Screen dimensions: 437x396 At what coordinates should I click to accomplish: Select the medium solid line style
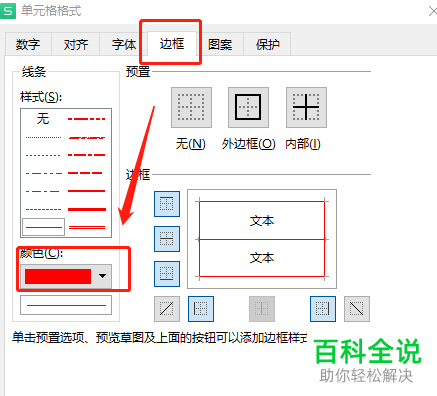[87, 191]
